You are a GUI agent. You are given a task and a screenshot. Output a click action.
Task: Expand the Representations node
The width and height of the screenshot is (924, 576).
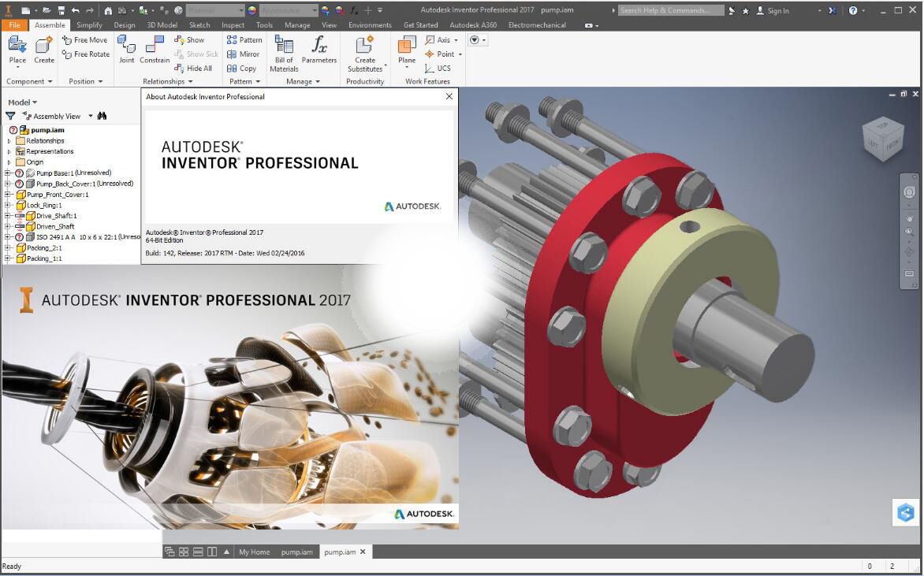click(x=9, y=152)
